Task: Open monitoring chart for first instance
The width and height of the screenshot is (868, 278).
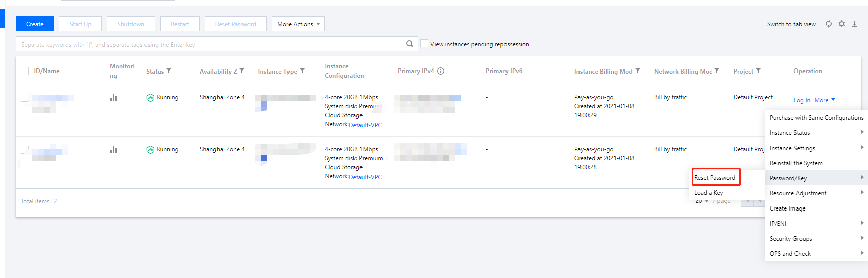Action: click(x=113, y=97)
